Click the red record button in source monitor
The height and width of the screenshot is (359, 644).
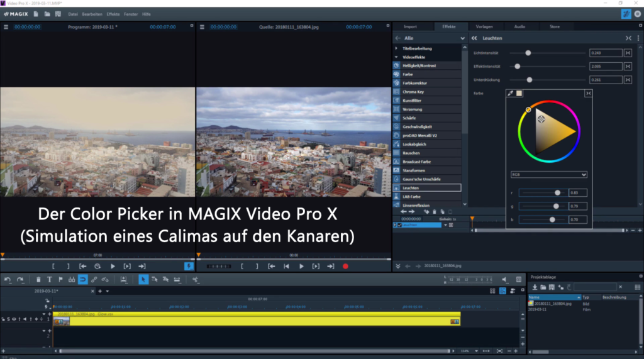(345, 267)
